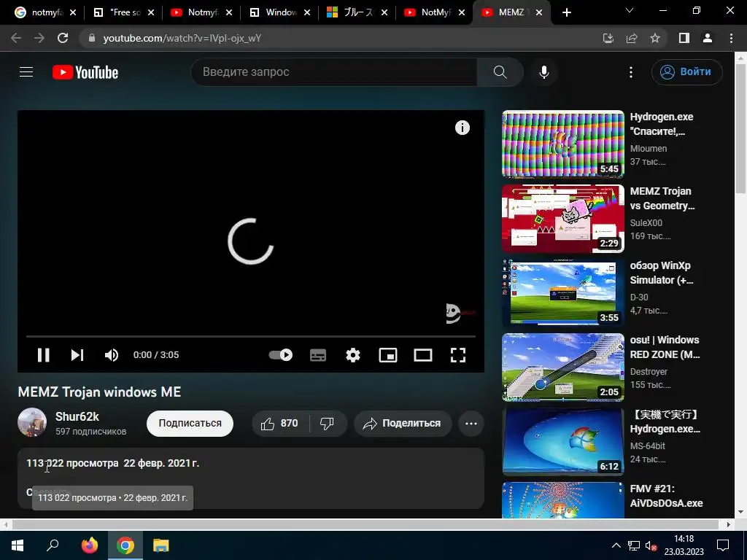Open a new browser tab
Image resolution: width=747 pixels, height=560 pixels.
[566, 13]
